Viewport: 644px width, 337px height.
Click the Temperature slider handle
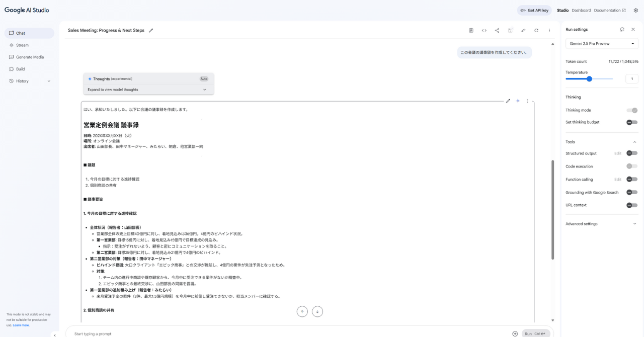click(589, 79)
